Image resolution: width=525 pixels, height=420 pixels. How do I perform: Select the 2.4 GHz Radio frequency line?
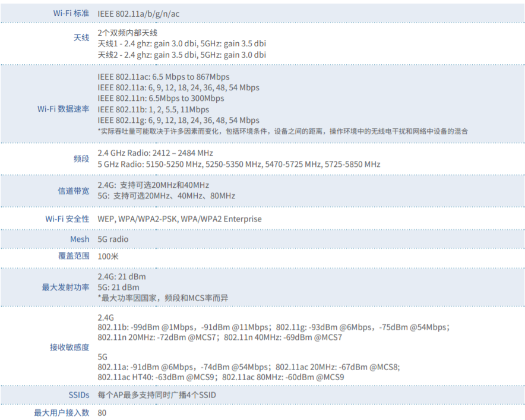155,153
